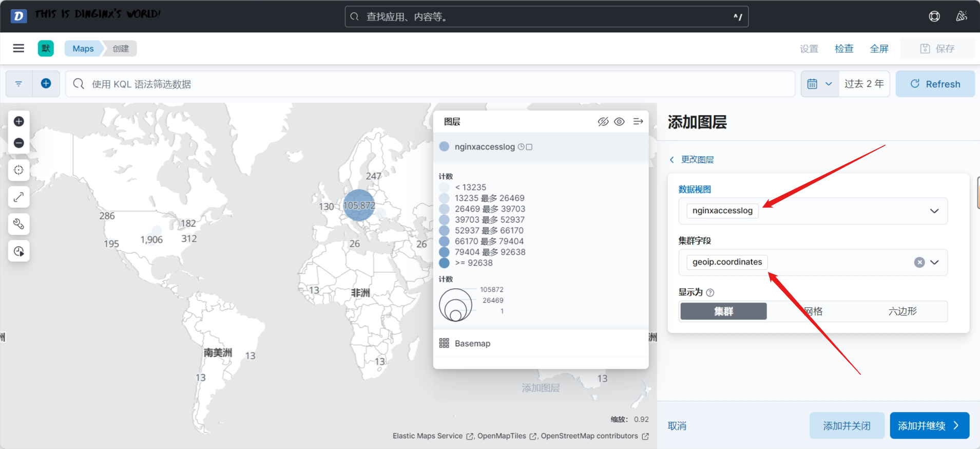Click the 过去 2 年 time range
The image size is (980, 449).
(864, 84)
